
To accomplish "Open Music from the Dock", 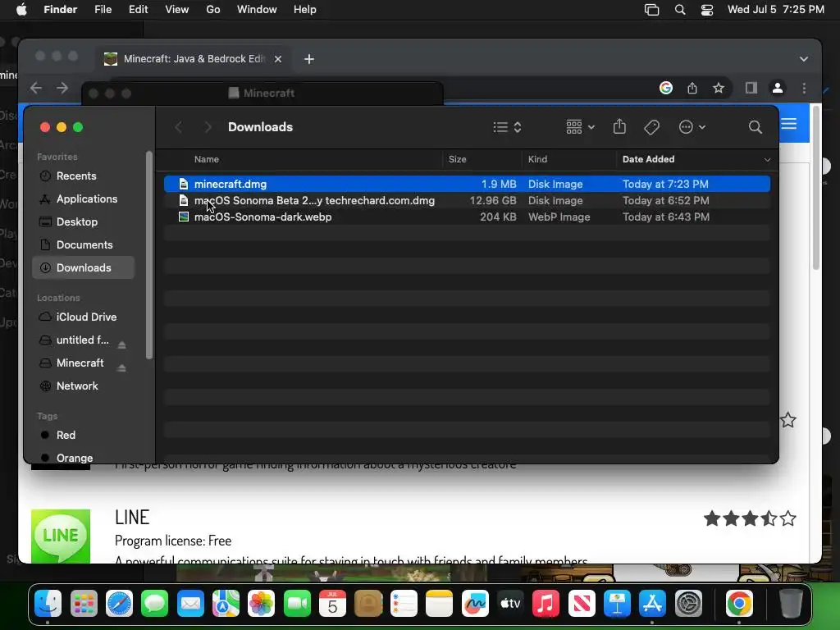I will (546, 605).
